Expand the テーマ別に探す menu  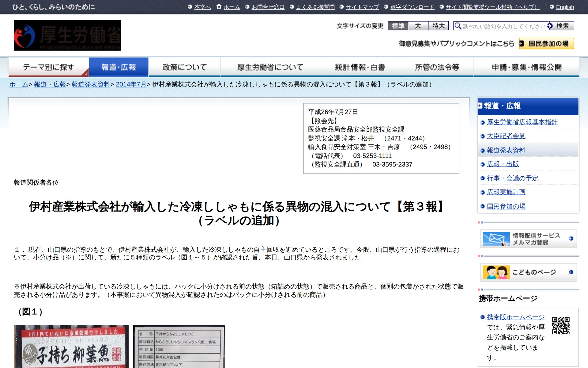49,67
